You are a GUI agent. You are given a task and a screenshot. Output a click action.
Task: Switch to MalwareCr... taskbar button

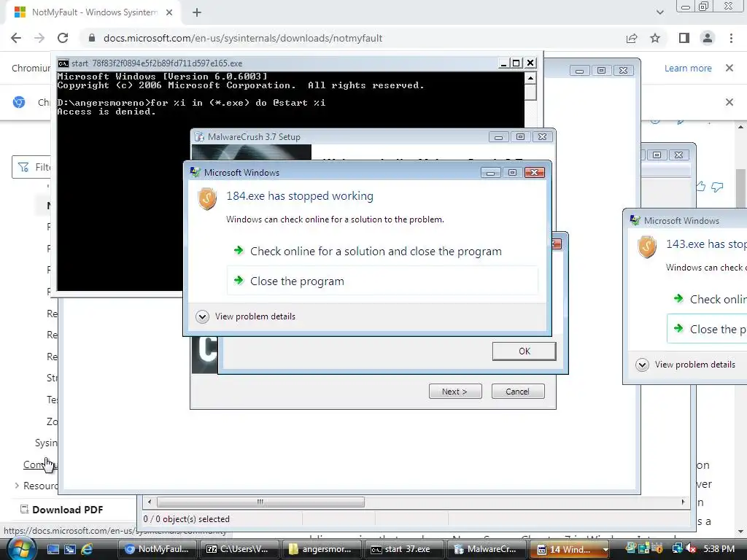[x=487, y=549]
